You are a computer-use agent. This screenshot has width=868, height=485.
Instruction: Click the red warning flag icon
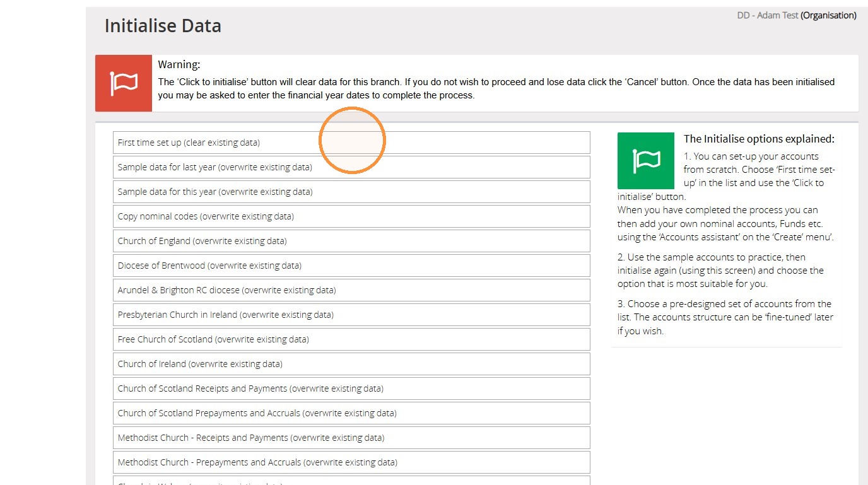(x=124, y=83)
